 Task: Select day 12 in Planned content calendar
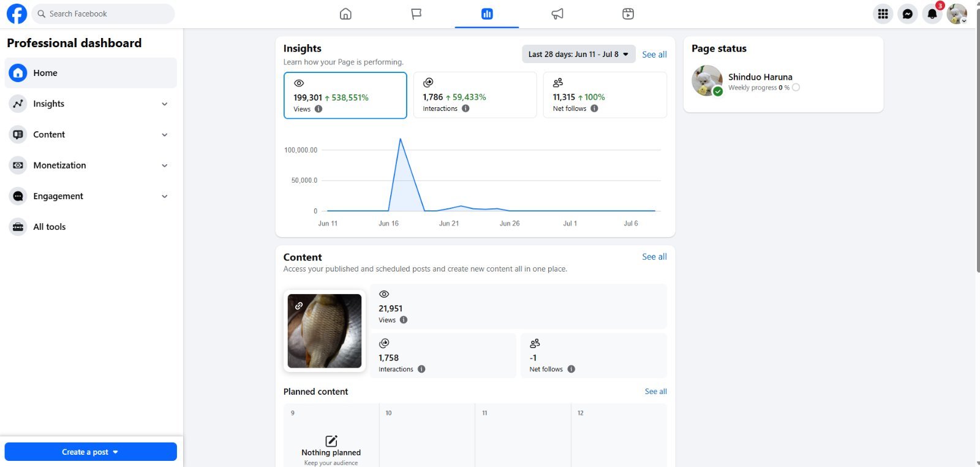tap(619, 435)
